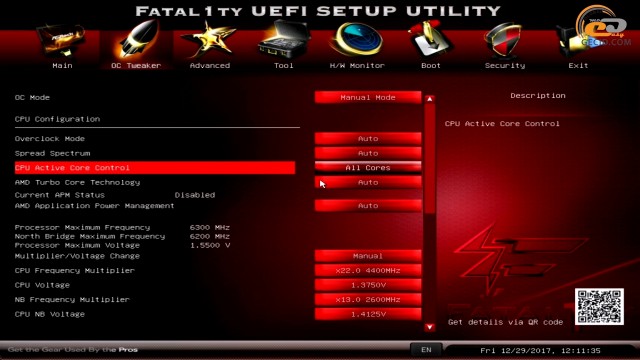The image size is (640, 360).
Task: Select the OC Tweaker rocket icon
Action: (136, 40)
